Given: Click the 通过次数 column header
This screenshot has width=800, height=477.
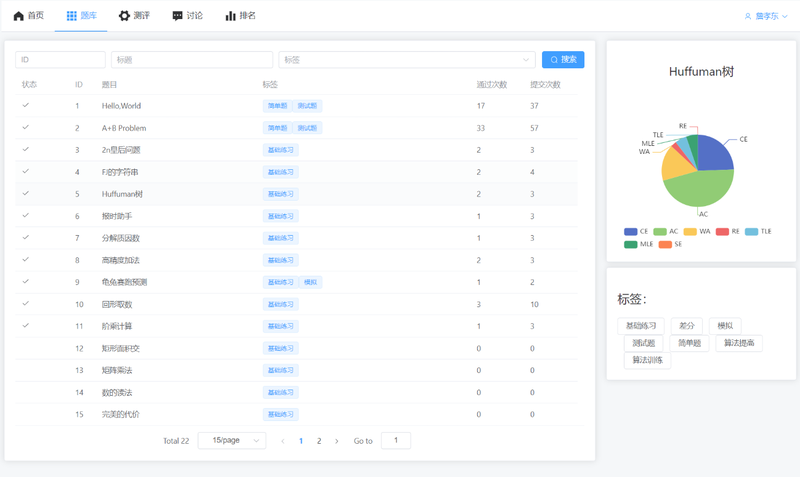Looking at the screenshot, I should click(x=492, y=84).
